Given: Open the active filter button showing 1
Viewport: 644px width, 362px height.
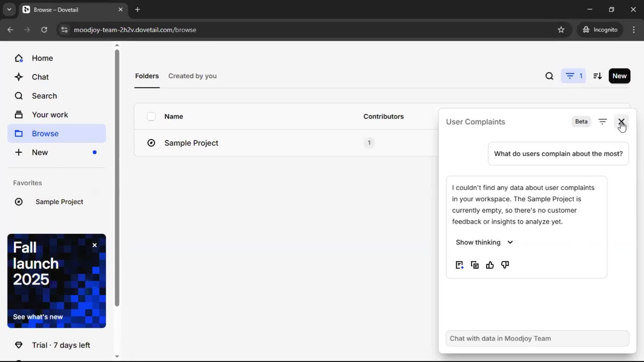Looking at the screenshot, I should [x=574, y=76].
